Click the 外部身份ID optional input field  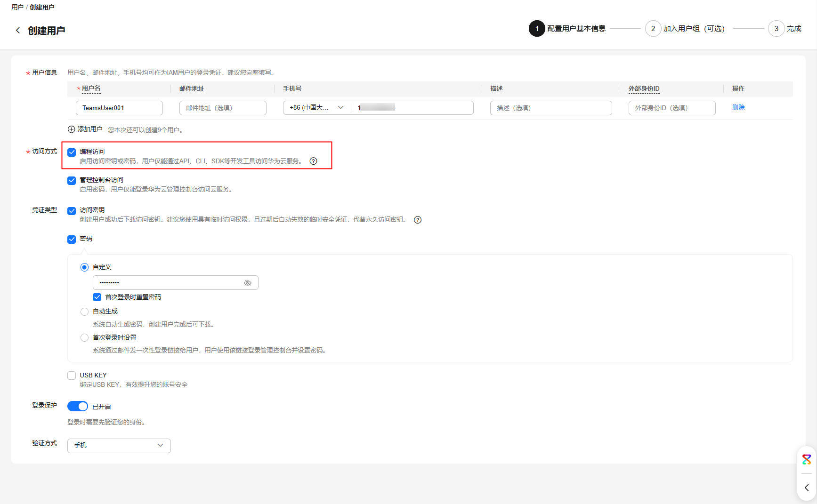(x=672, y=108)
